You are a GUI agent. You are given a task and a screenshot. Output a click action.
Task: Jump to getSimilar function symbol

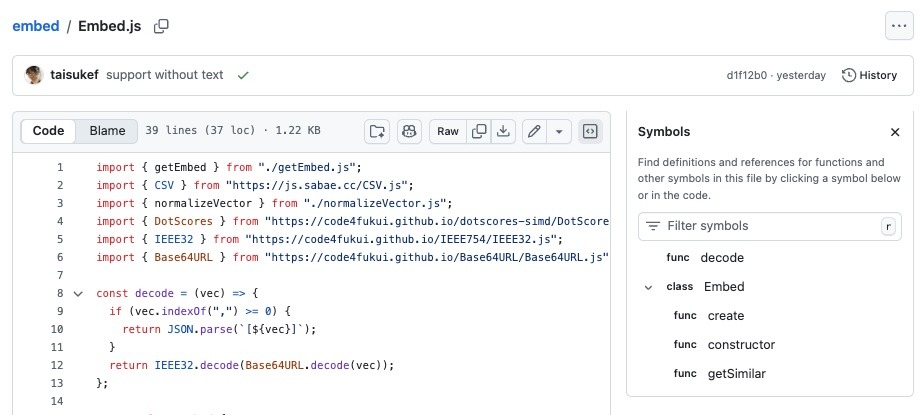[x=735, y=374]
